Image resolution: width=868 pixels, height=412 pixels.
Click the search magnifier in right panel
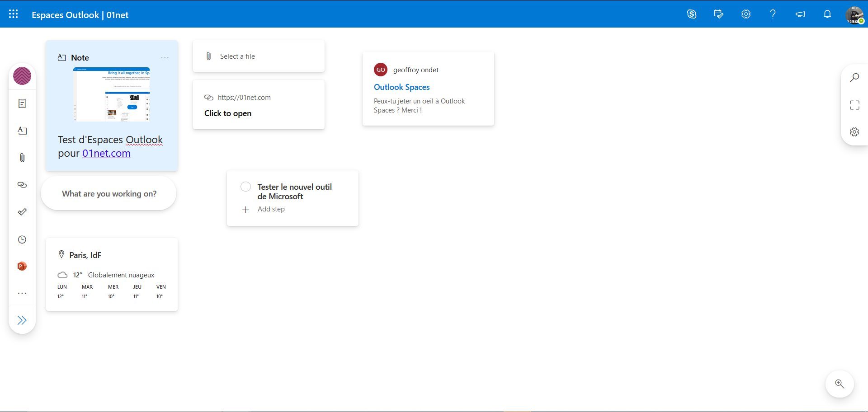coord(854,78)
